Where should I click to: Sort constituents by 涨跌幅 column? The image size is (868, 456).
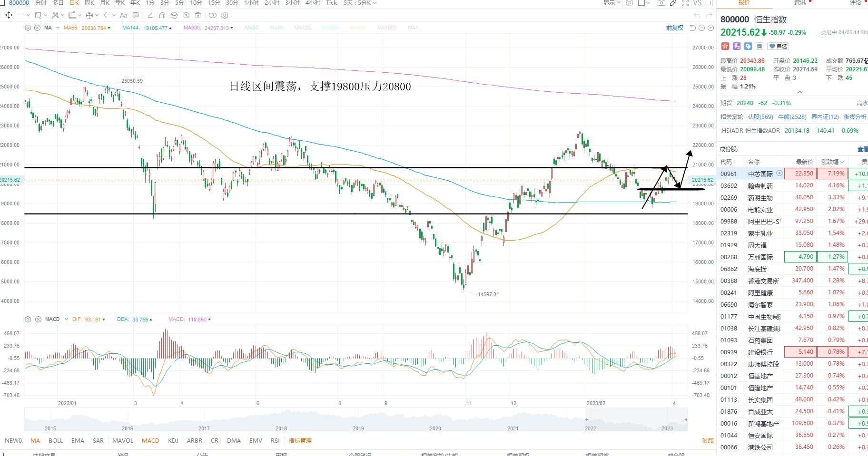click(832, 162)
